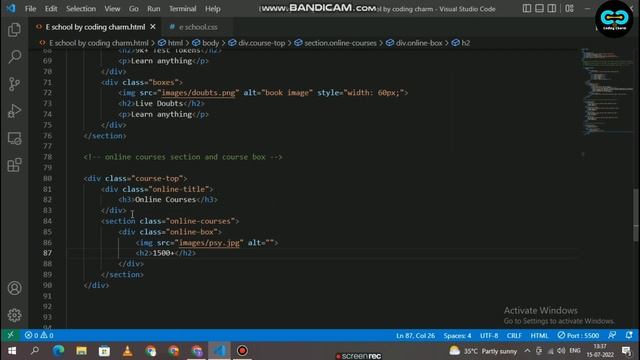Open File Explorer from taskbar

81,351
